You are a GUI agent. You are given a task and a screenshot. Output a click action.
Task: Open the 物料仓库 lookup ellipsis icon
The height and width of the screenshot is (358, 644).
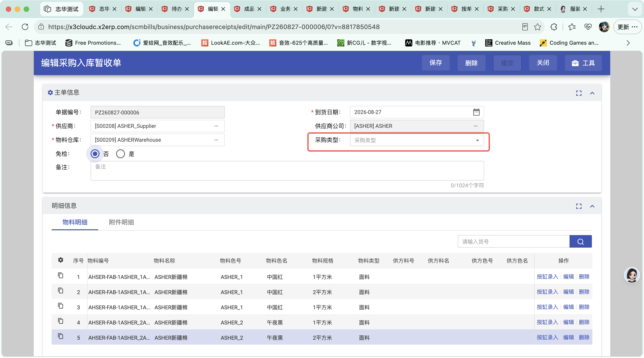click(x=216, y=140)
